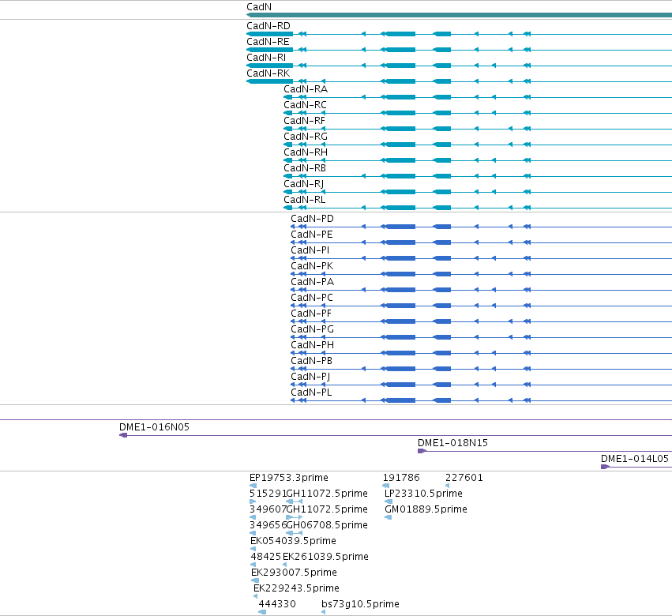
Task: Select insertion label 48425
Action: pyautogui.click(x=265, y=558)
